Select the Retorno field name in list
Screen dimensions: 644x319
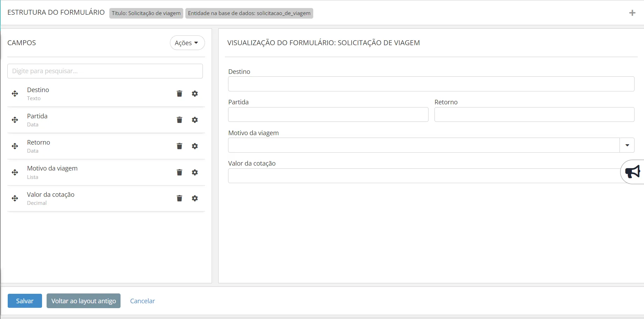[39, 142]
